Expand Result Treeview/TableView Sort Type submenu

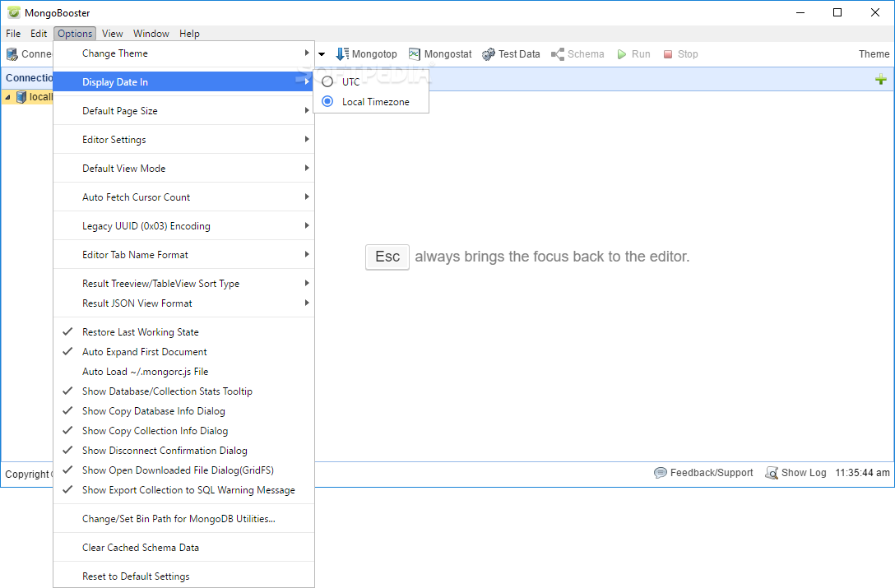point(183,284)
